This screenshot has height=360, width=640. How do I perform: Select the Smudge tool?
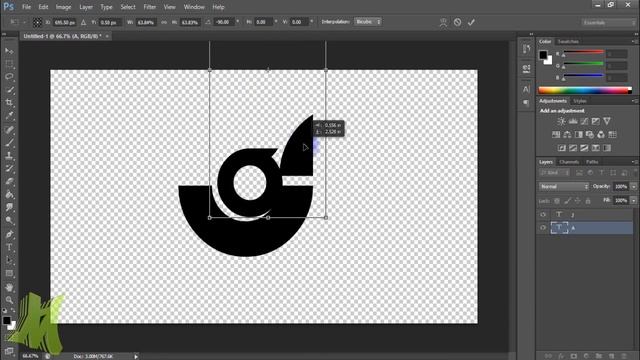pyautogui.click(x=9, y=207)
